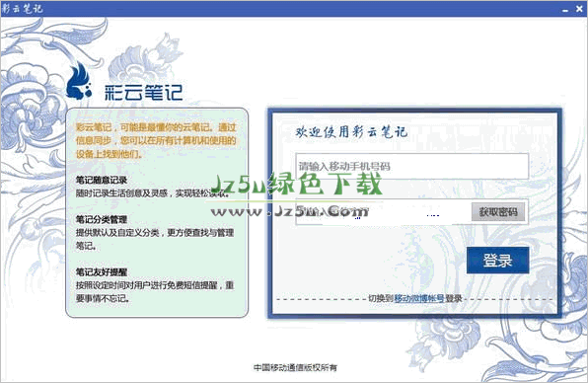The height and width of the screenshot is (383, 588).
Task: Focus the 请输入移动手机号码 phone number field
Action: click(x=411, y=166)
